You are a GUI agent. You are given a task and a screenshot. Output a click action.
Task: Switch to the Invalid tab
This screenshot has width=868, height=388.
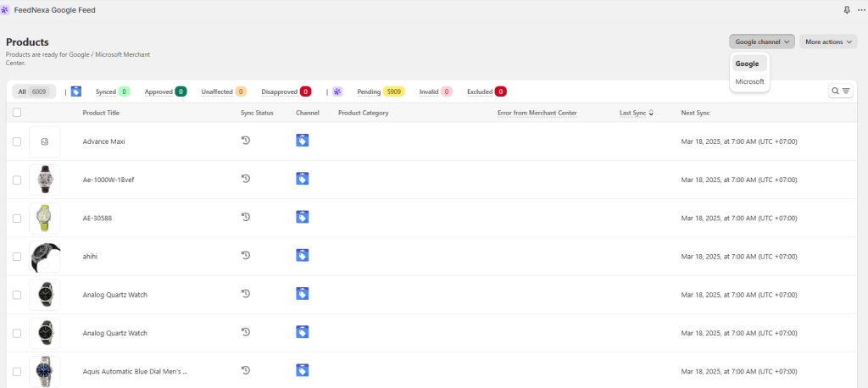point(436,91)
